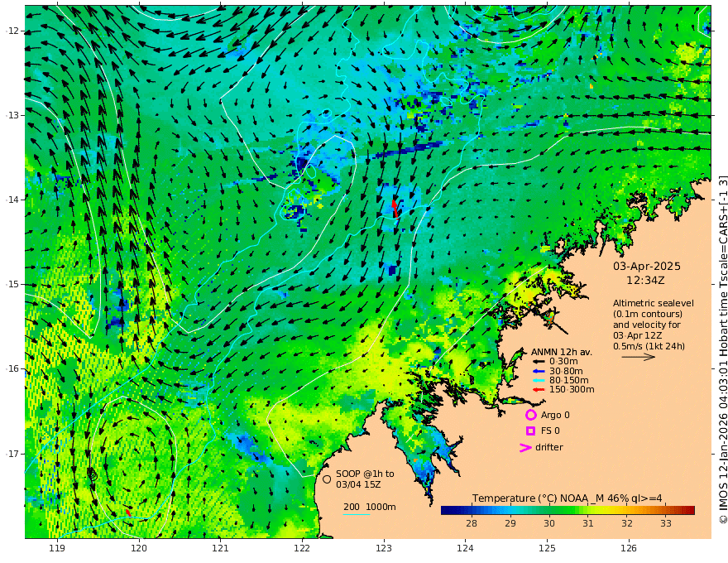Click the cyan 200m contour line sample

pyautogui.click(x=356, y=514)
